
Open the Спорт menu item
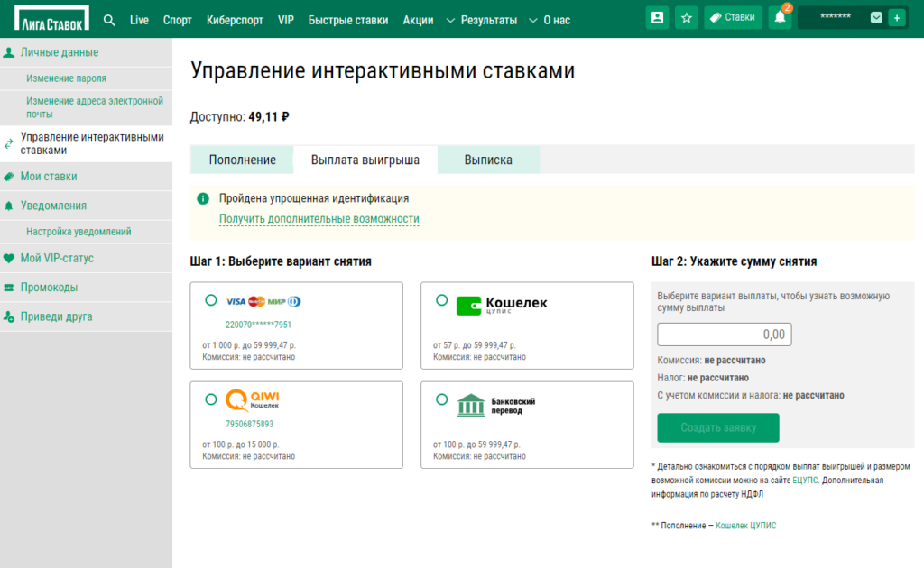tap(178, 20)
